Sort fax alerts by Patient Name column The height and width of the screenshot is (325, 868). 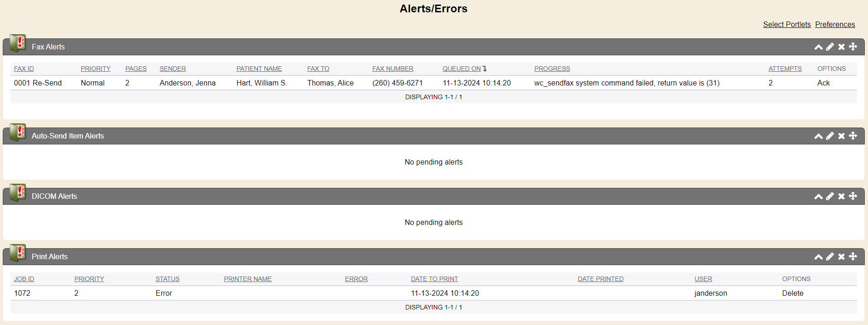(x=259, y=69)
